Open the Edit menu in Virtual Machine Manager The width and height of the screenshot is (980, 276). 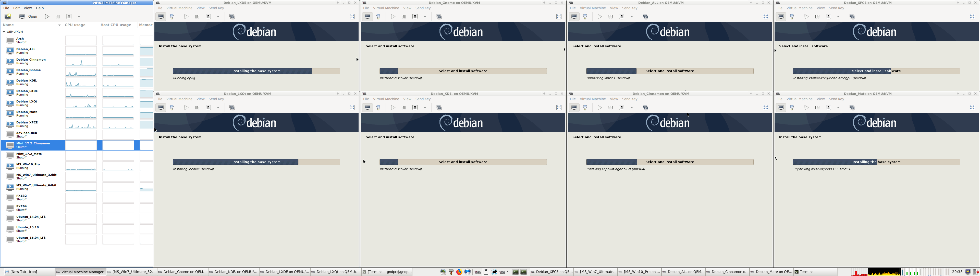click(x=16, y=8)
